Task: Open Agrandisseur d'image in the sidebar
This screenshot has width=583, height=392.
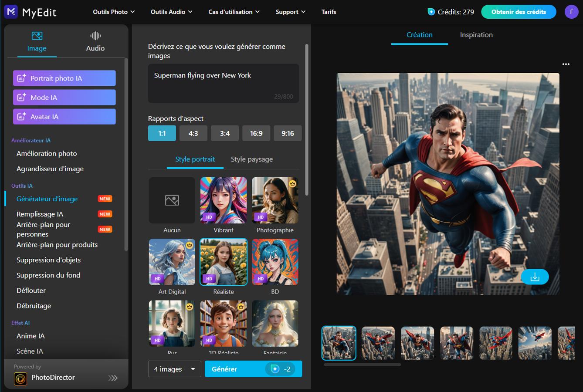Action: tap(50, 169)
